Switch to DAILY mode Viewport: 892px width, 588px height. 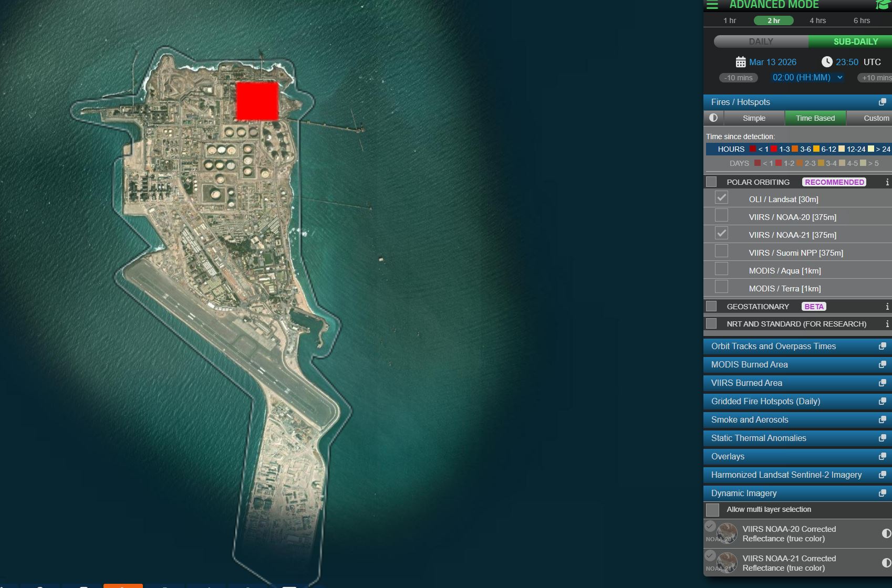761,41
